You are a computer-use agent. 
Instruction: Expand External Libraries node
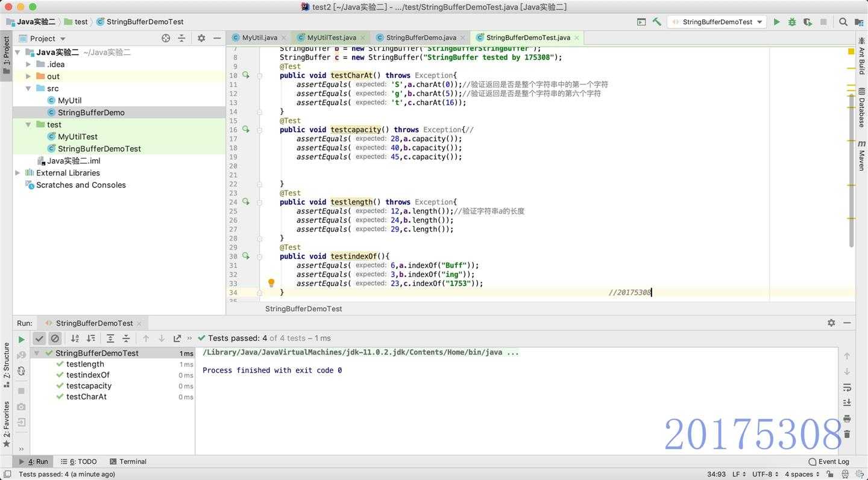point(17,172)
